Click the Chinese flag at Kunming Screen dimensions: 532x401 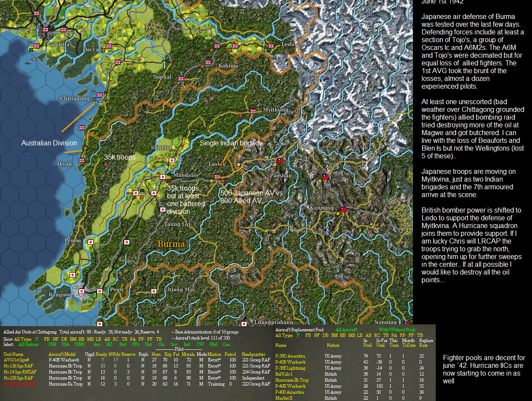pos(343,210)
